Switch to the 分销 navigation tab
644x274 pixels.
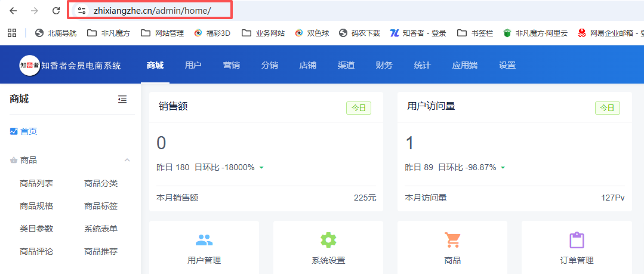(269, 65)
